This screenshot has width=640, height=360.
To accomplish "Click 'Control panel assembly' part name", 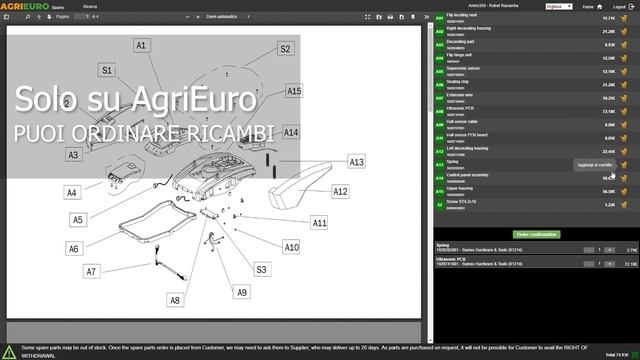I will pos(467,175).
